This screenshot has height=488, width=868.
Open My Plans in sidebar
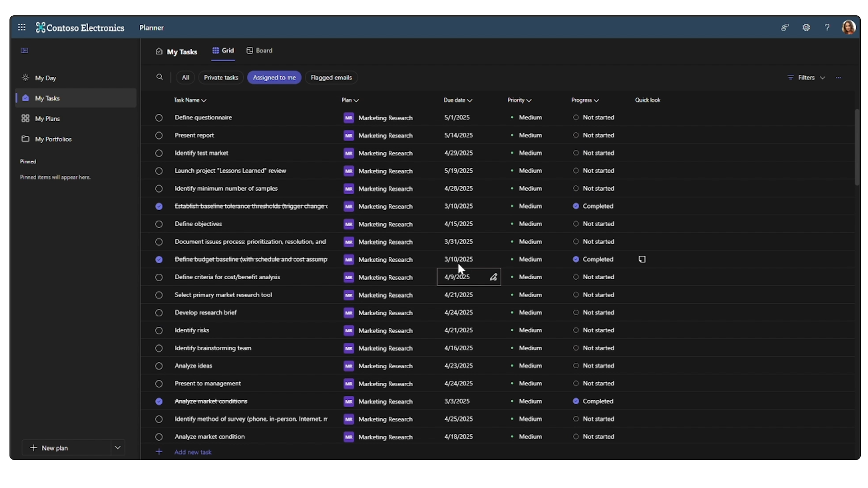(x=47, y=118)
